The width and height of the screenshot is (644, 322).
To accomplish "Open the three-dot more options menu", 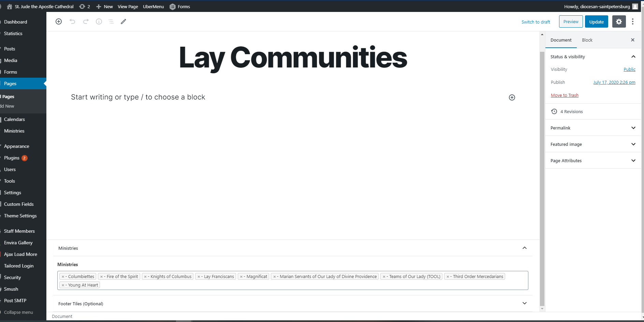I will (x=633, y=21).
